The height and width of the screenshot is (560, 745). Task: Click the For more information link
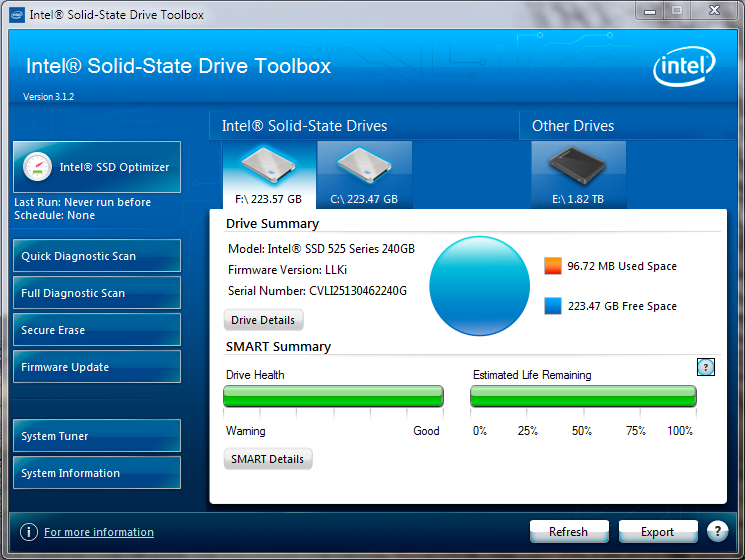(x=99, y=532)
